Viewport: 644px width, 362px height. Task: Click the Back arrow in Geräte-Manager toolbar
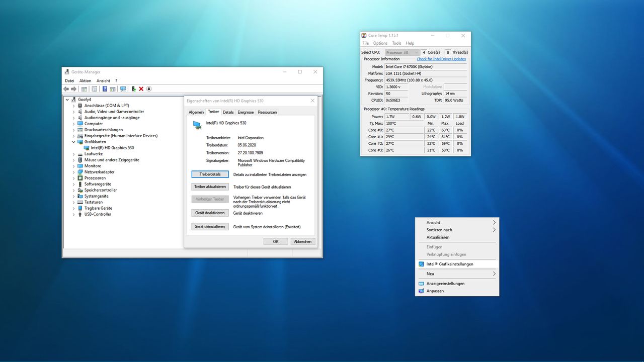pos(66,89)
